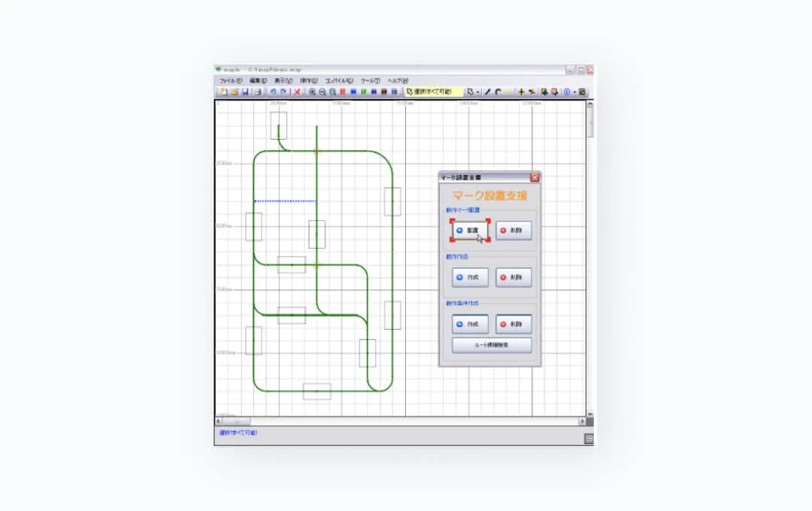Click the Print toolbar icon
The width and height of the screenshot is (812, 511).
point(257,92)
